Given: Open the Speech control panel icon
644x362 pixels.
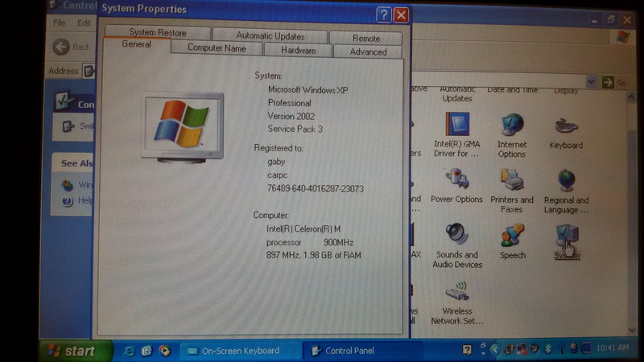Looking at the screenshot, I should pyautogui.click(x=512, y=241).
